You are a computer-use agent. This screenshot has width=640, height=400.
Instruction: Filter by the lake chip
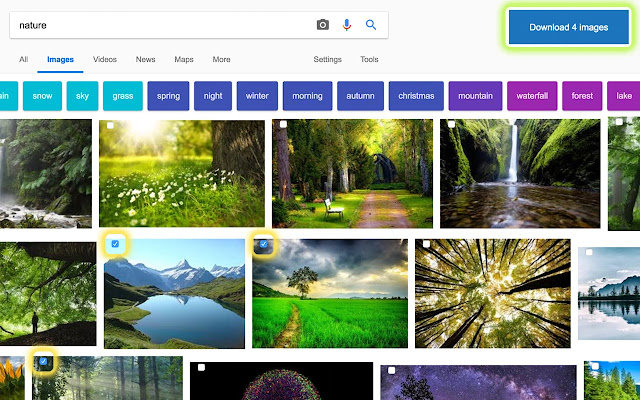pyautogui.click(x=624, y=96)
